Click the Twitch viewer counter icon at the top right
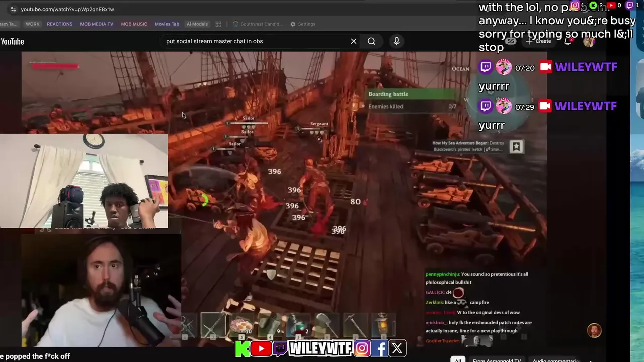Screen dimensions: 644x362 pos(629,6)
